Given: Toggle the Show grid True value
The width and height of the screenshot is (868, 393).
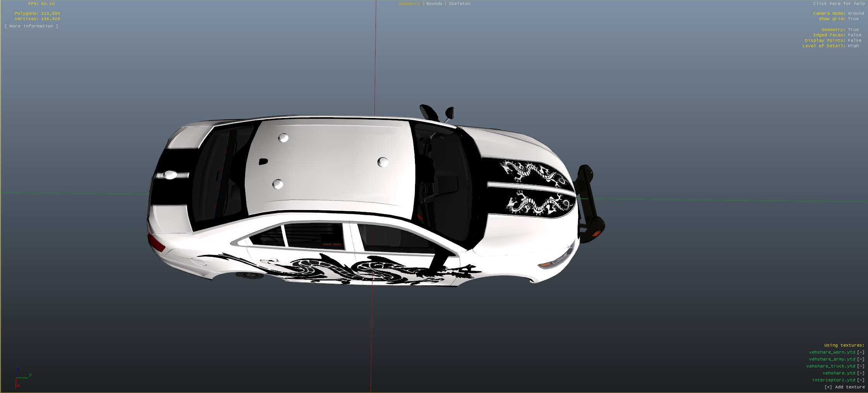Looking at the screenshot, I should pos(853,19).
